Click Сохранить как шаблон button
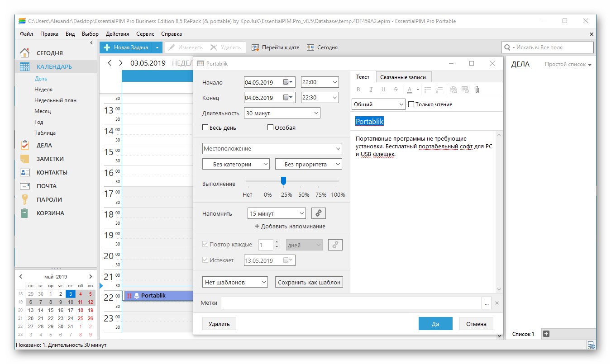Image resolution: width=611 pixels, height=364 pixels. coord(309,282)
